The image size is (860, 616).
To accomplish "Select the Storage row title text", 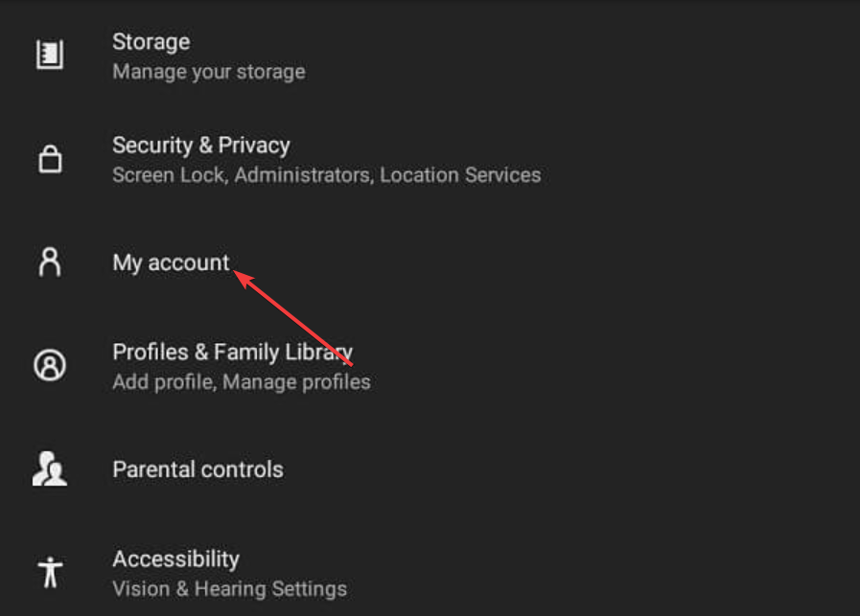I will click(151, 42).
